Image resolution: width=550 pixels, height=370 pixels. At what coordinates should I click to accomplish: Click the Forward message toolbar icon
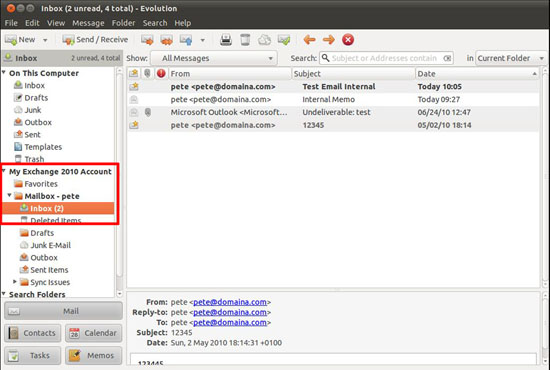(186, 40)
